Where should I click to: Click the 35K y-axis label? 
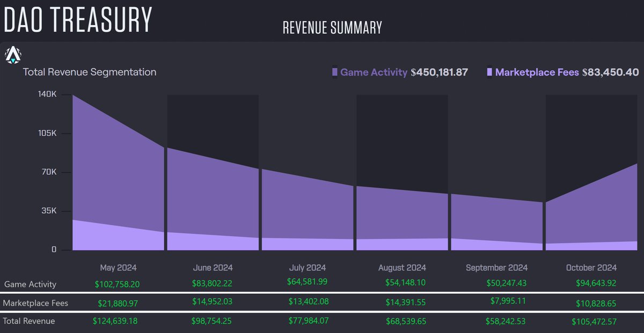(x=49, y=211)
